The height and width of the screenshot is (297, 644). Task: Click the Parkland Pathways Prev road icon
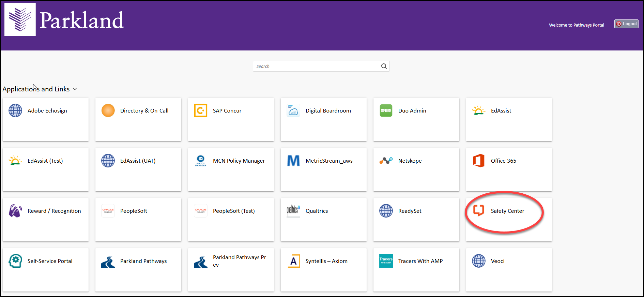201,262
